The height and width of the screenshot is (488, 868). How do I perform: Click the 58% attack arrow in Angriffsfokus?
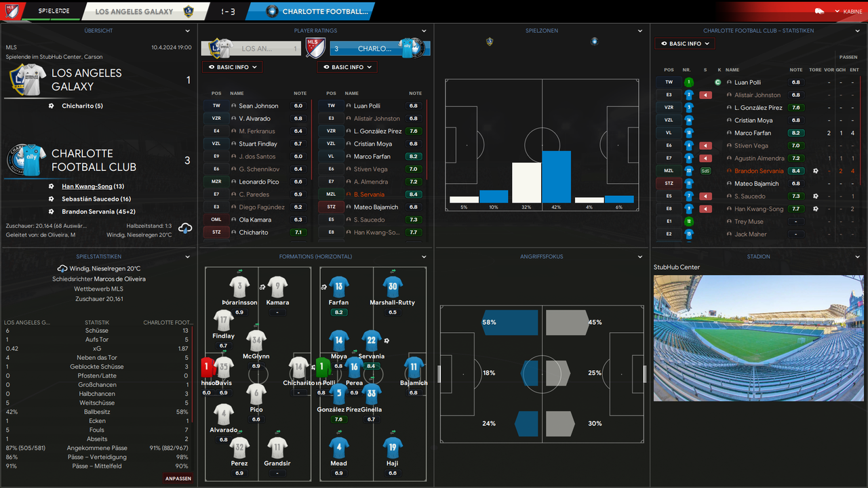[509, 323]
